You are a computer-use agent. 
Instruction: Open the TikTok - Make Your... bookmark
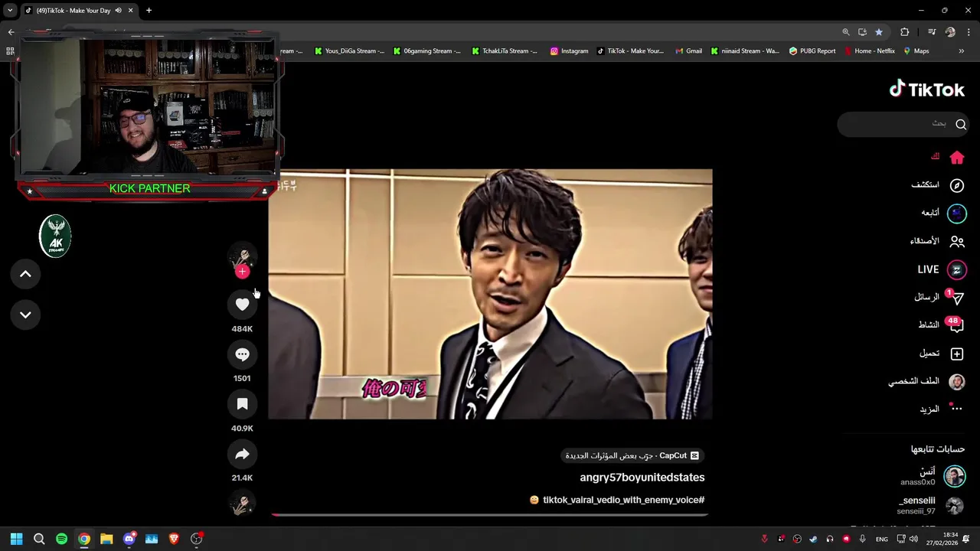(630, 51)
